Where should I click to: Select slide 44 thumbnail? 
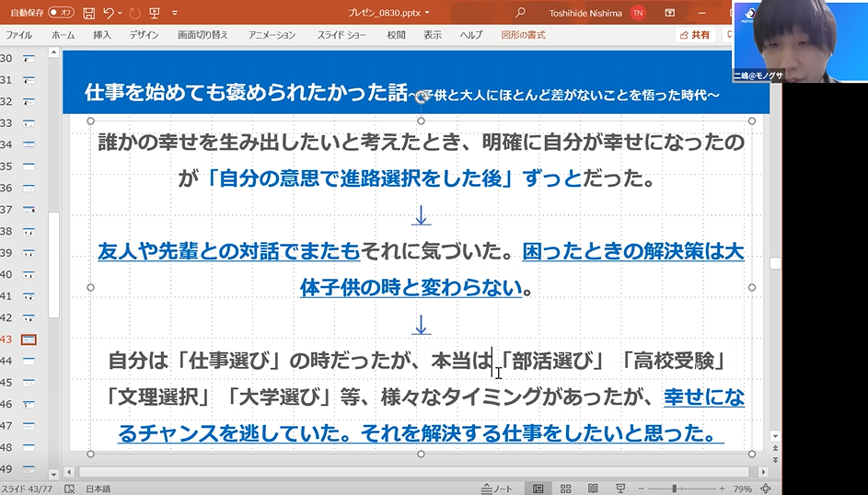pyautogui.click(x=29, y=362)
